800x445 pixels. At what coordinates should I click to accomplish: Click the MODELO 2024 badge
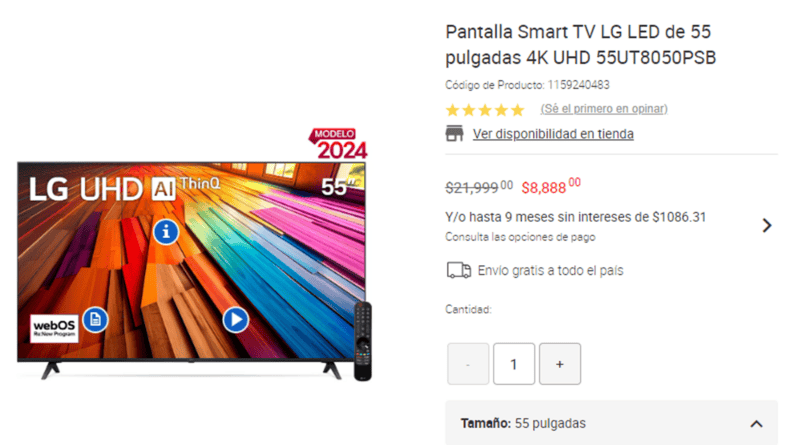click(x=338, y=143)
